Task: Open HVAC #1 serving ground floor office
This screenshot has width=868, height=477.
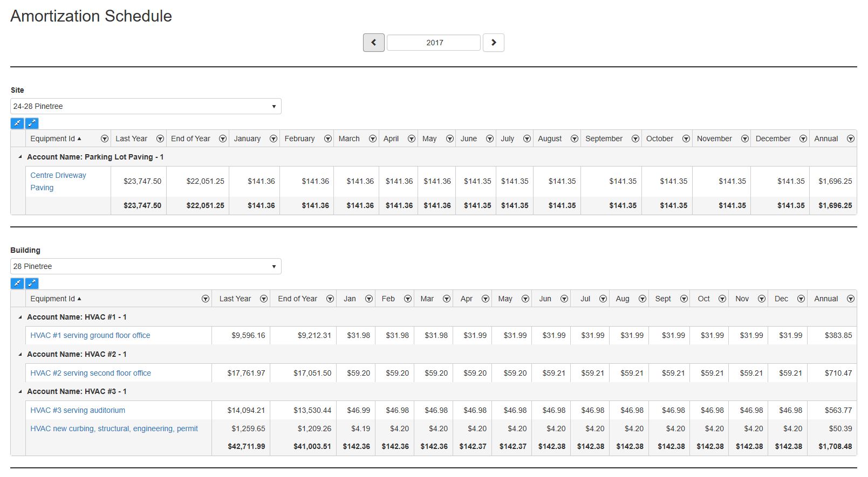Action: coord(90,335)
